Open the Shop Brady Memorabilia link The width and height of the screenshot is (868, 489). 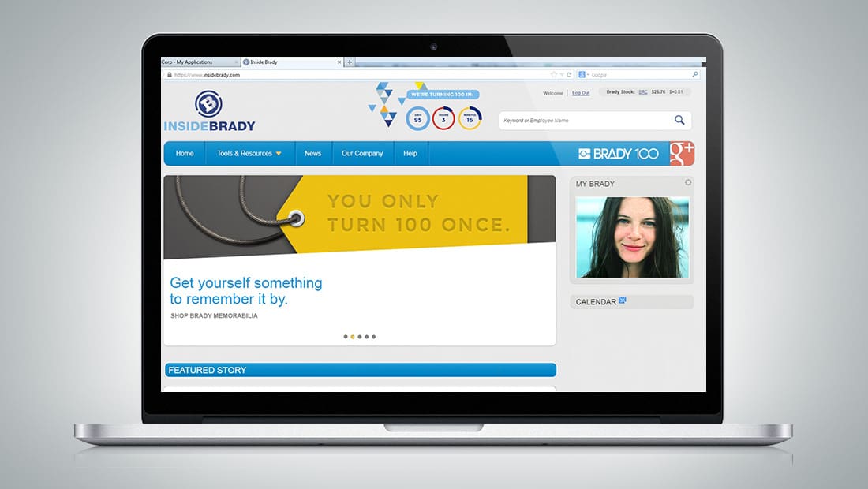point(214,316)
